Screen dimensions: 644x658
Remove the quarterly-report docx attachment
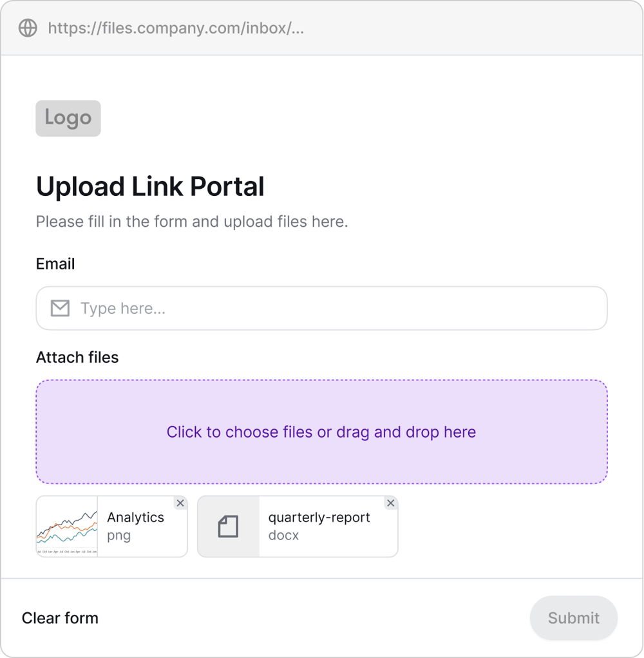pyautogui.click(x=391, y=503)
